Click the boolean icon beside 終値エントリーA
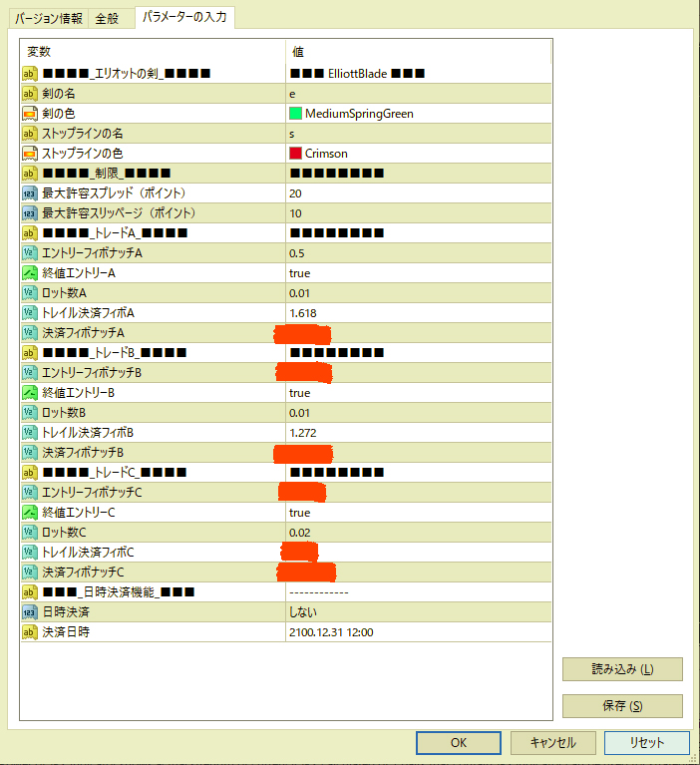Viewport: 700px width, 765px height. [x=29, y=273]
